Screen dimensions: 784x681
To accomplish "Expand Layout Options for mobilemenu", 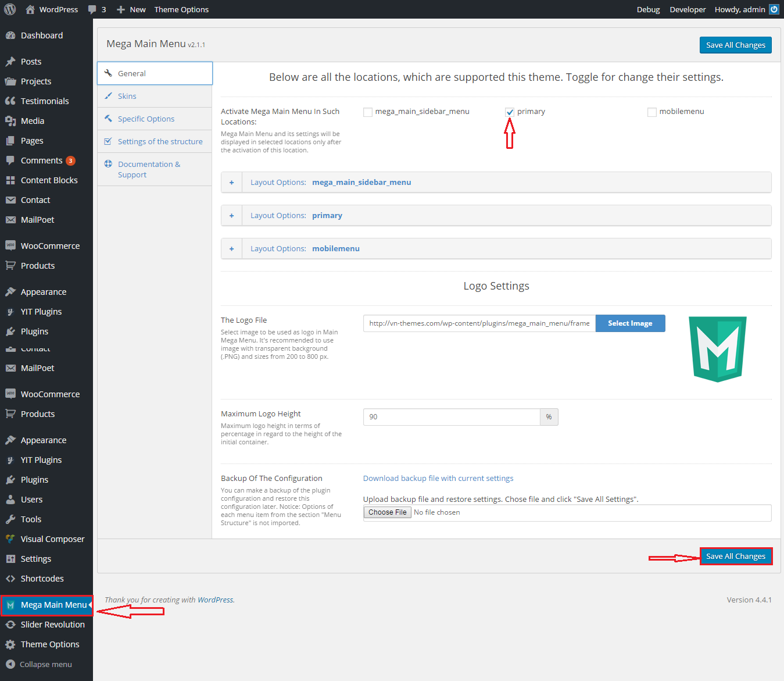I will tap(231, 249).
